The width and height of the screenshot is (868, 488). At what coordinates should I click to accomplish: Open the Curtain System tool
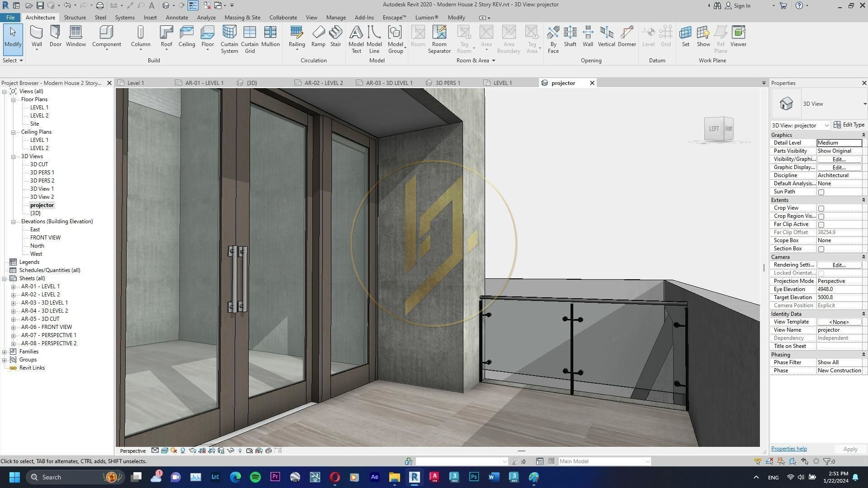click(x=229, y=40)
